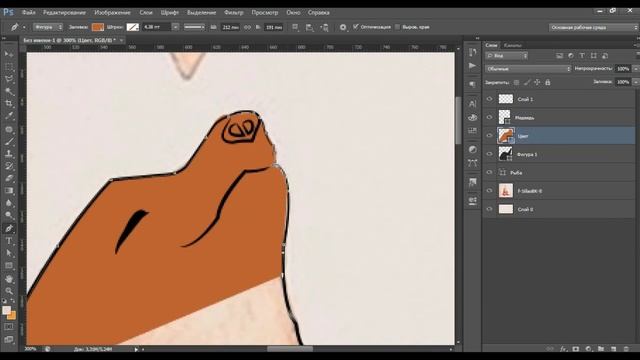Viewport: 640px width, 360px height.
Task: Select the Brush tool
Action: pos(9,142)
